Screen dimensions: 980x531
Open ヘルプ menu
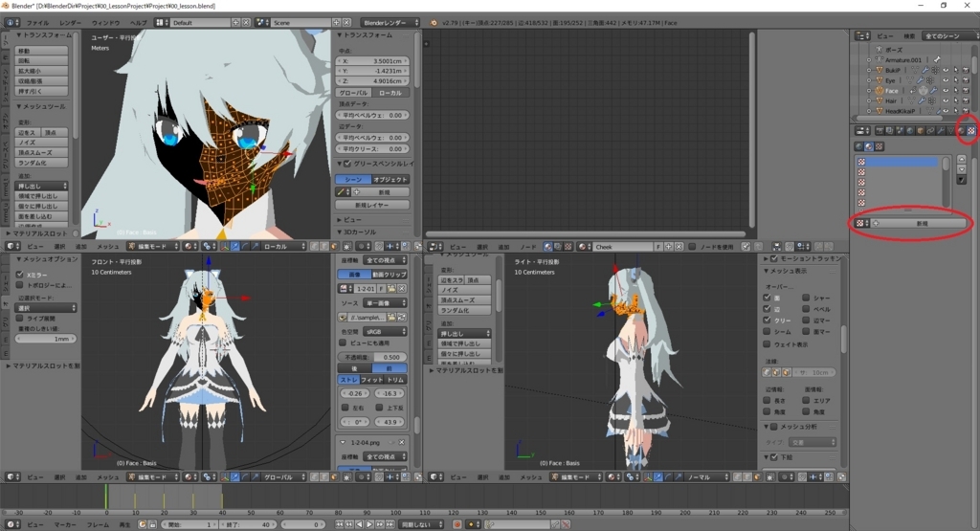[x=138, y=23]
